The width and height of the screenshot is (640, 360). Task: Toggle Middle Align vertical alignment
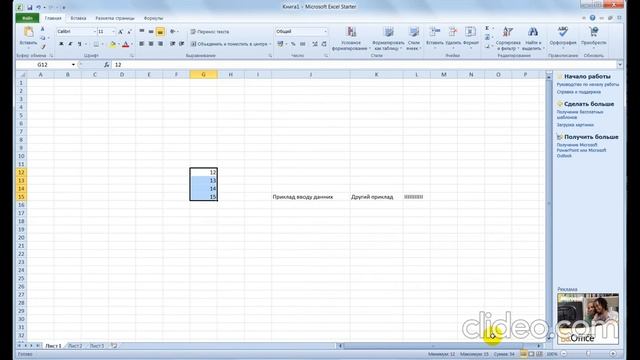pyautogui.click(x=151, y=31)
